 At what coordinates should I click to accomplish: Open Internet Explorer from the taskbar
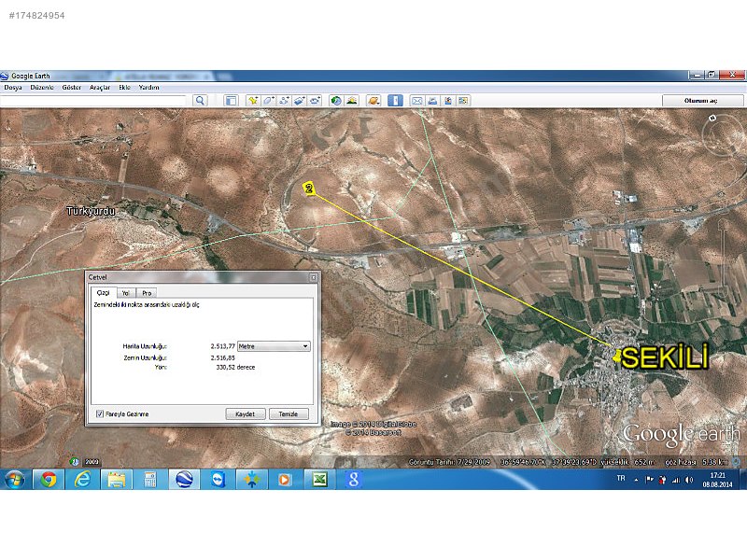[82, 480]
